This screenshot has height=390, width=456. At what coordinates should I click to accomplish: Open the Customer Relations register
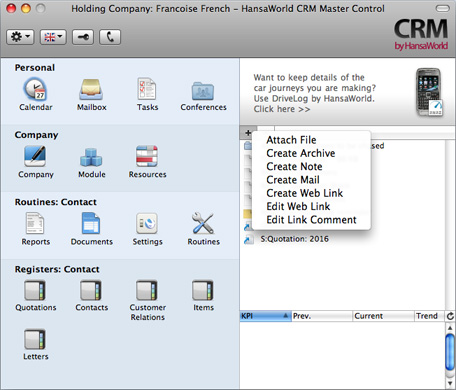[147, 290]
